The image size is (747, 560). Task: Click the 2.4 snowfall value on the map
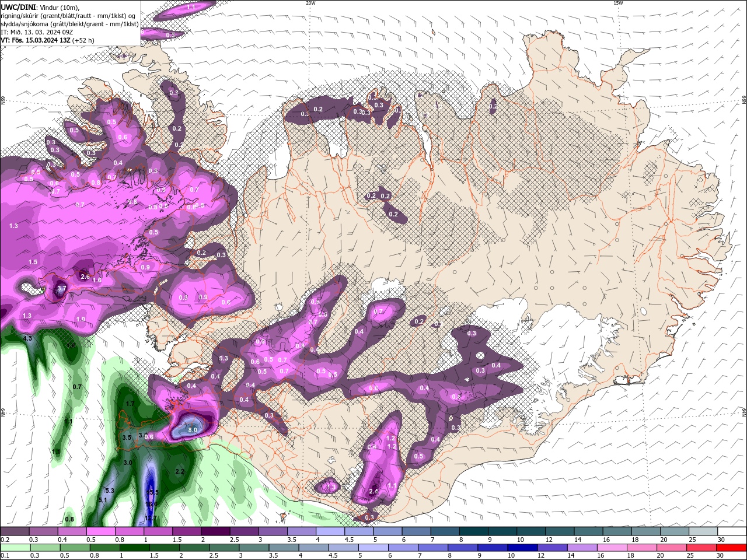[x=374, y=492]
